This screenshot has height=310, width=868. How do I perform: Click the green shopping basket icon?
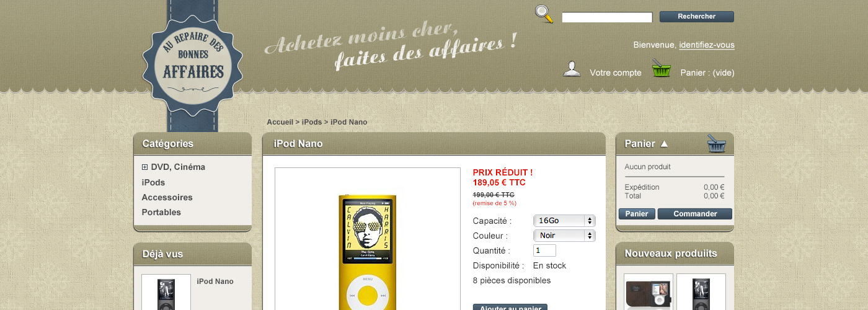(662, 68)
